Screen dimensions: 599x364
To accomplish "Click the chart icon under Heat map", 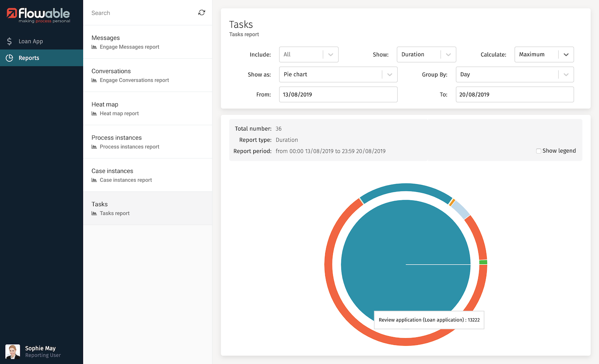I will point(95,114).
